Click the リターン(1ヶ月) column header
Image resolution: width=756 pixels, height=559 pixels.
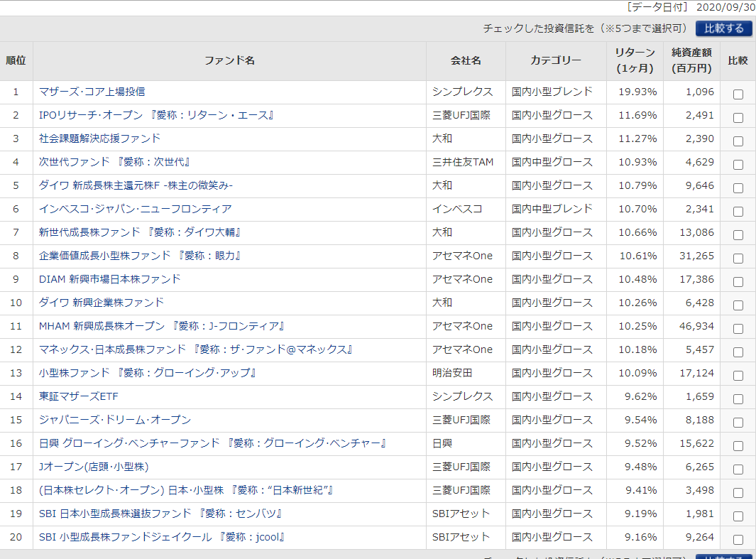click(x=635, y=61)
